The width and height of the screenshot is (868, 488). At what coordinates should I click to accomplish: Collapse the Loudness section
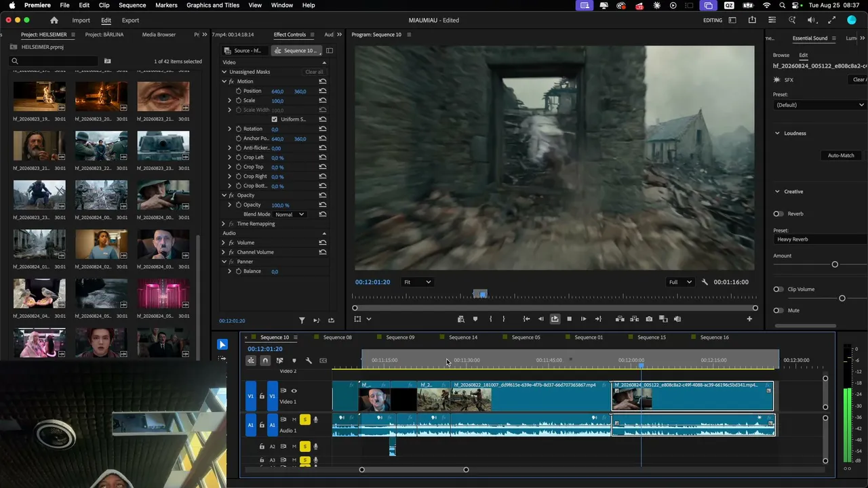[x=777, y=133]
